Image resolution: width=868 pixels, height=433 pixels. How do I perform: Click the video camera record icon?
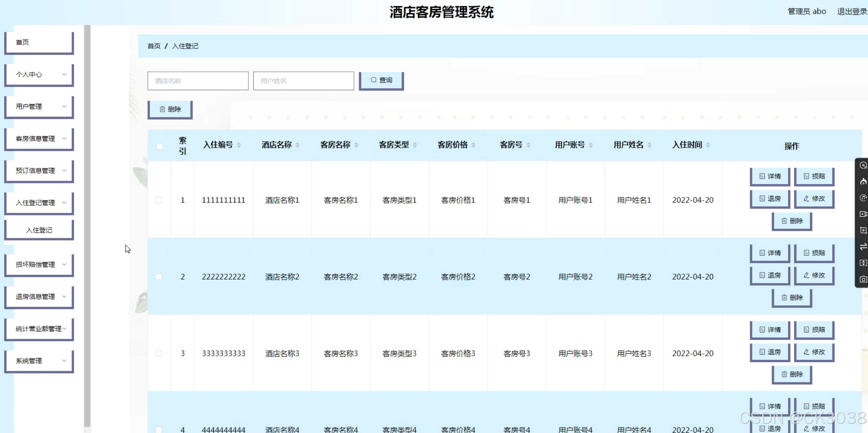tap(863, 214)
